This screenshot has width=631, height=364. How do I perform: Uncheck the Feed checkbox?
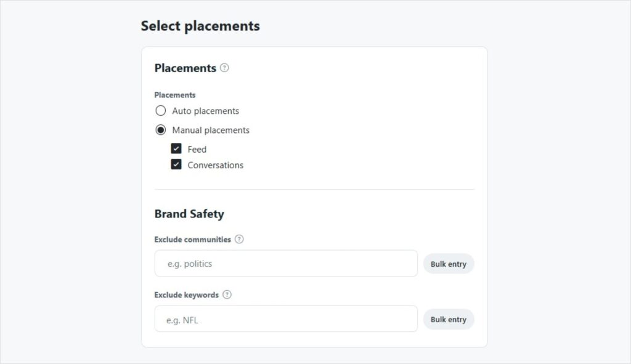pyautogui.click(x=176, y=149)
